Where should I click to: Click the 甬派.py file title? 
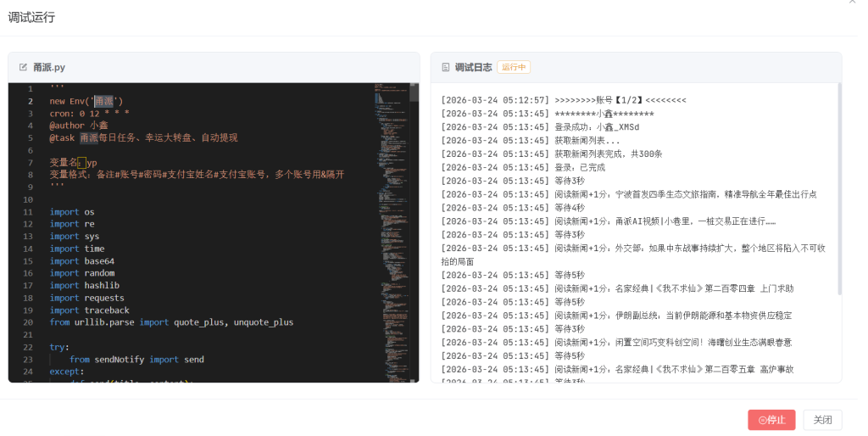click(49, 67)
